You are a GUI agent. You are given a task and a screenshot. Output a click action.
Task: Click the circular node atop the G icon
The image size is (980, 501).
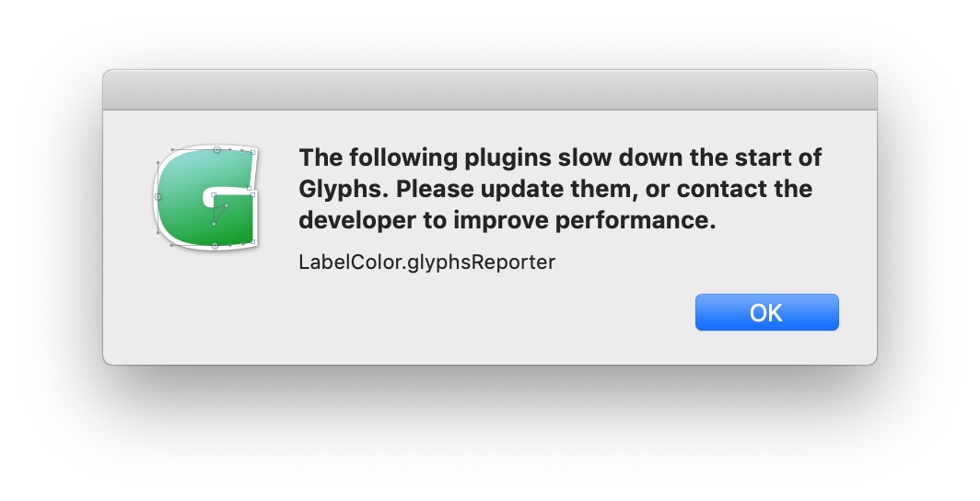point(216,149)
